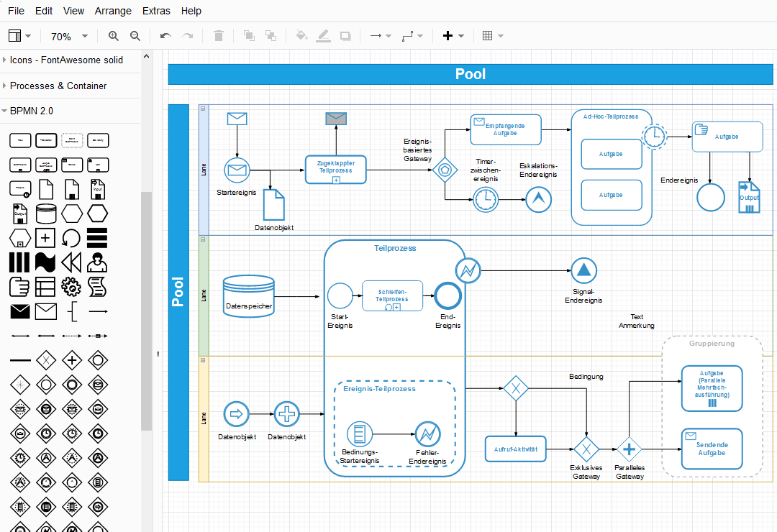Viewport: 777px width, 532px height.
Task: Click the Bedingung flow label
Action: [x=586, y=377]
